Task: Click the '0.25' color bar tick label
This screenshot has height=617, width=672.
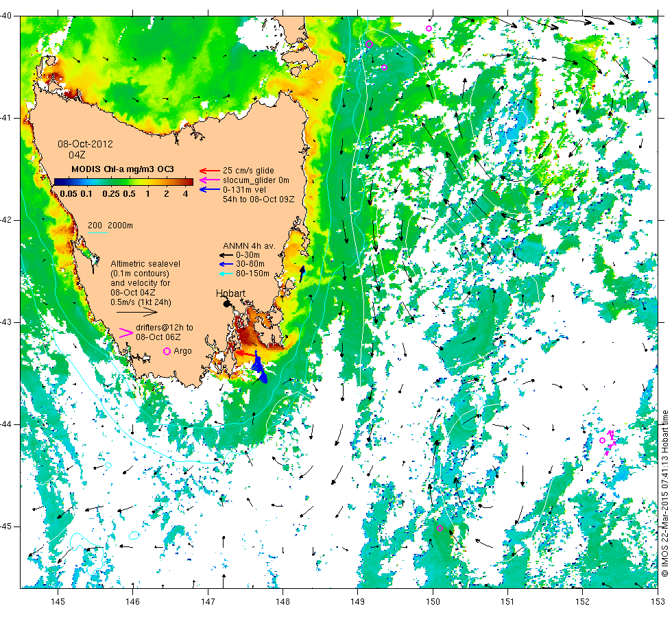Action: pyautogui.click(x=111, y=193)
